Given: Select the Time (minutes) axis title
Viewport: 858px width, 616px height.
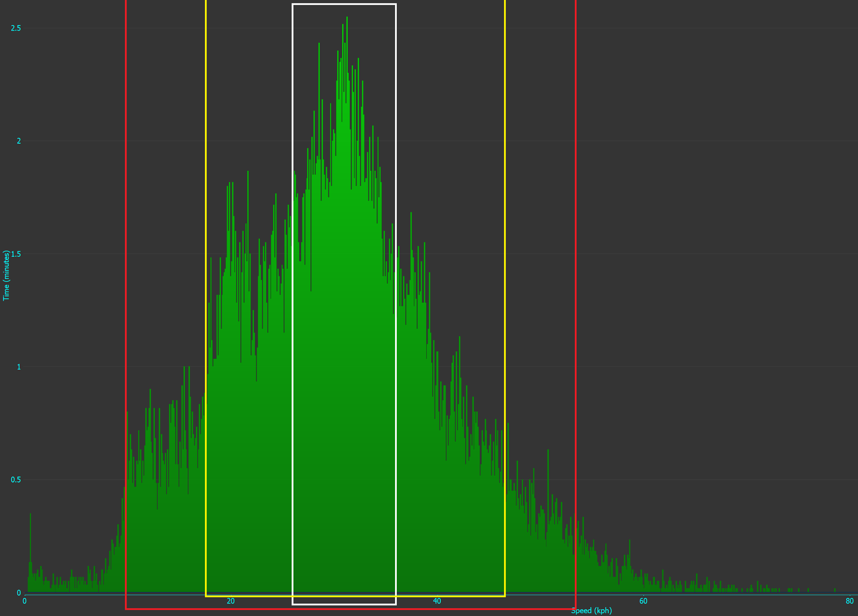Looking at the screenshot, I should click(x=6, y=276).
